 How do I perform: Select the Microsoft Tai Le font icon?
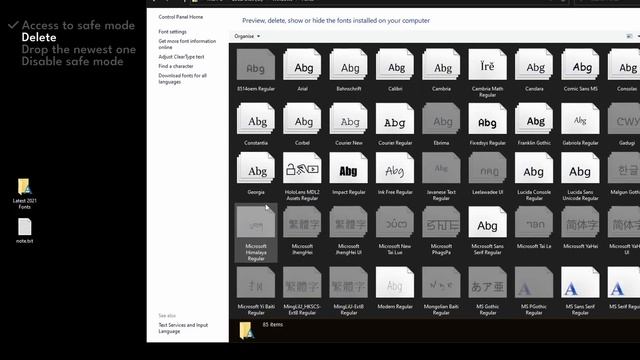534,222
